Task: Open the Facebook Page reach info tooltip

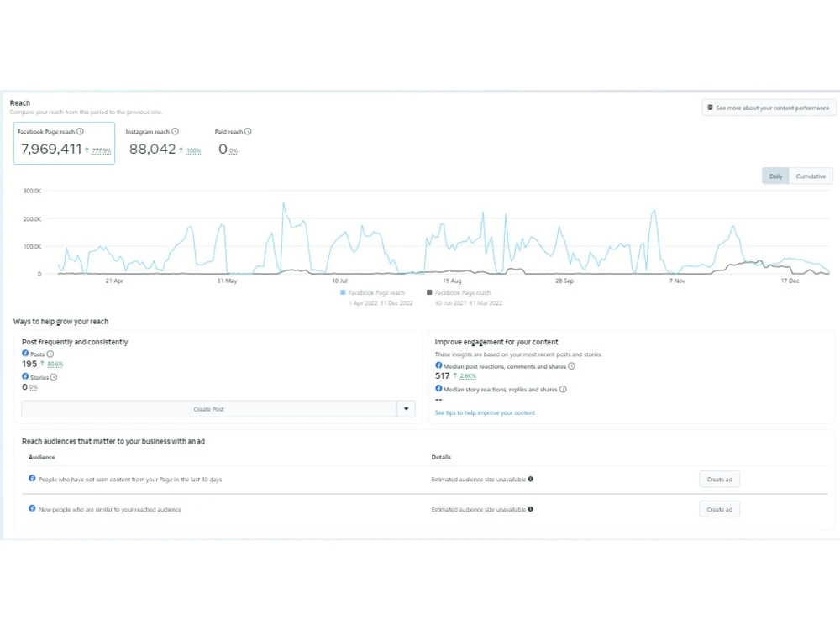Action: [78, 132]
